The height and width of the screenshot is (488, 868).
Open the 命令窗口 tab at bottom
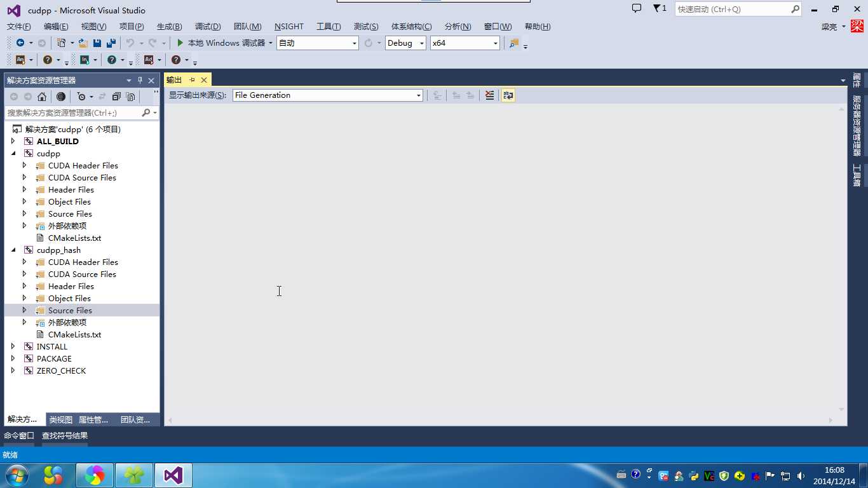tap(19, 436)
